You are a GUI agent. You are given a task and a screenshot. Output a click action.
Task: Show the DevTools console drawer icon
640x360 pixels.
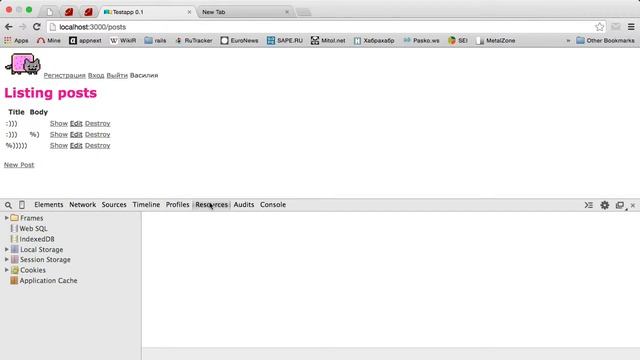[589, 205]
